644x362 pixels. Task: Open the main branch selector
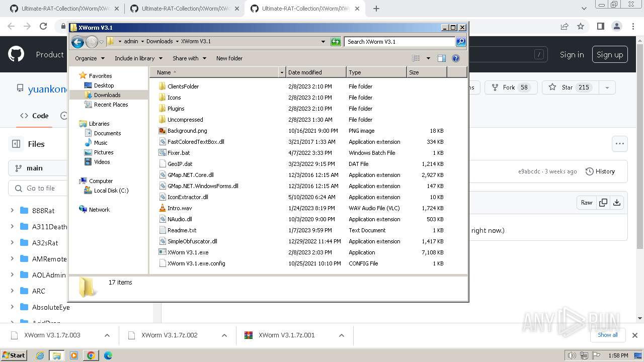point(38,168)
